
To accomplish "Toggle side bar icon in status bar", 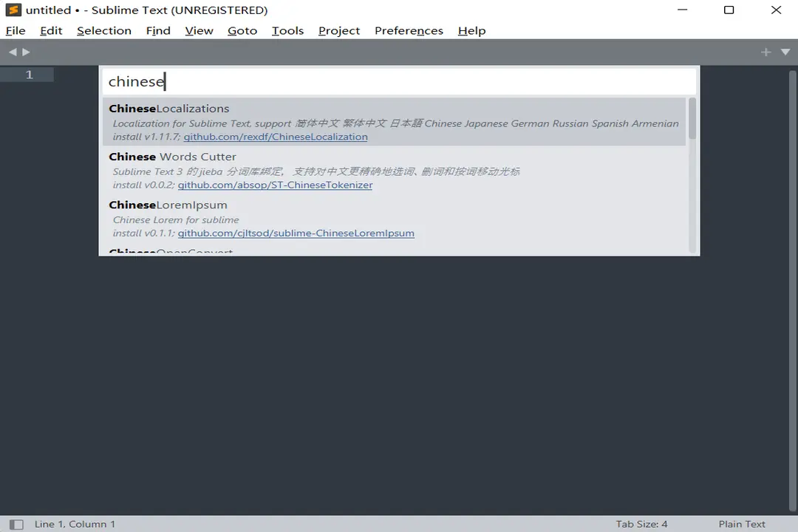I will pos(16,524).
